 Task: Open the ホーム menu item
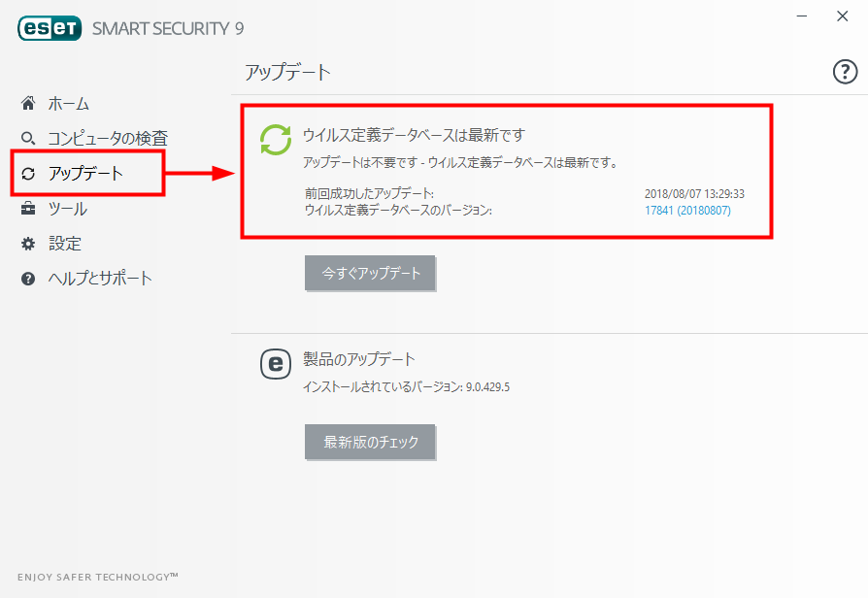pyautogui.click(x=69, y=104)
